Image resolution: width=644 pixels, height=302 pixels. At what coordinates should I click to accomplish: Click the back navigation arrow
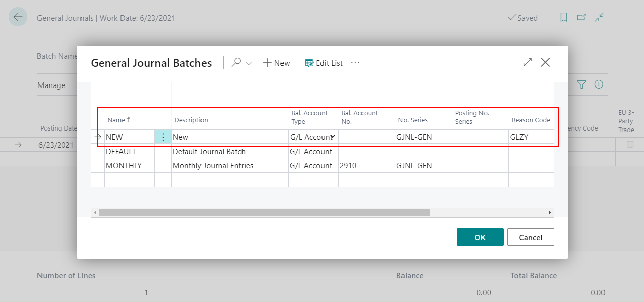coord(18,17)
